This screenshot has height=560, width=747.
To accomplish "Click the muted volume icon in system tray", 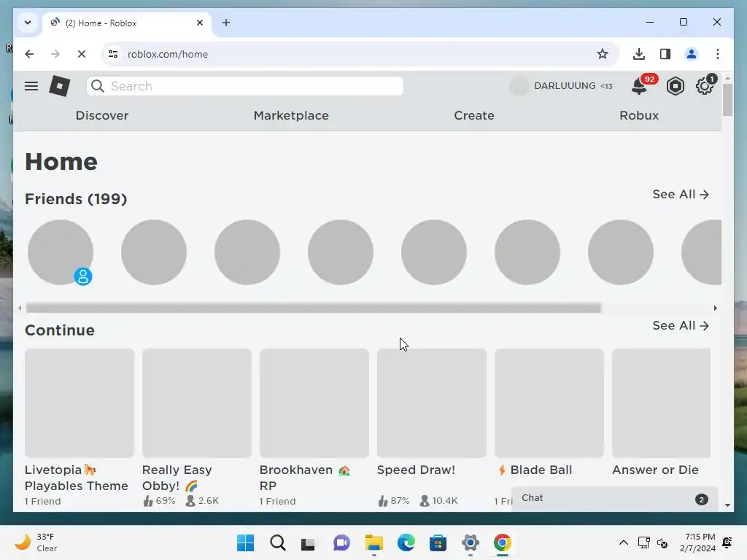I will pyautogui.click(x=662, y=542).
